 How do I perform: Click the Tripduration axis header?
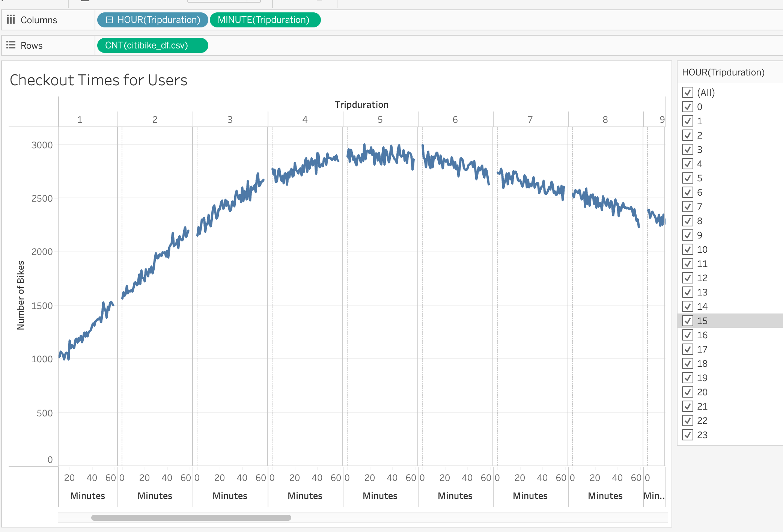coord(361,104)
